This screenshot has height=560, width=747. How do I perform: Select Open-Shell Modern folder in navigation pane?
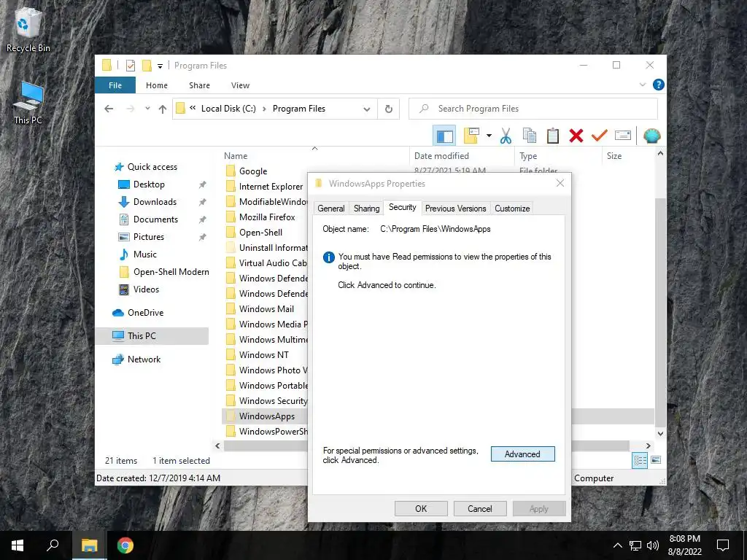(171, 272)
